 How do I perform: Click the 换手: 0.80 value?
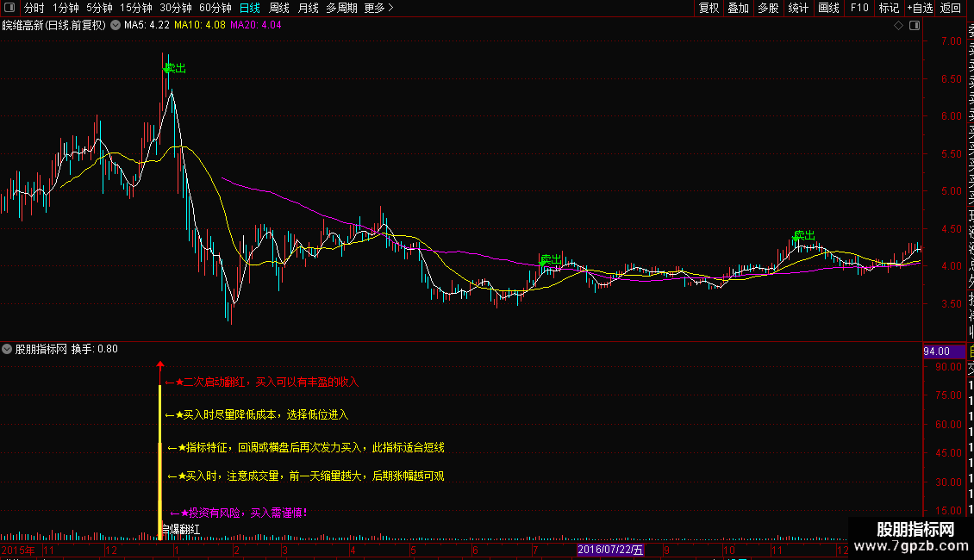[95, 349]
